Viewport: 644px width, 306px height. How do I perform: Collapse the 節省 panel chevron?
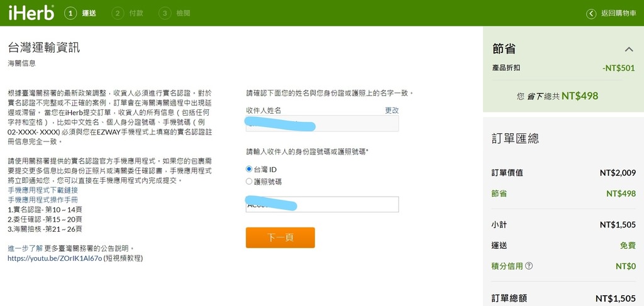629,50
